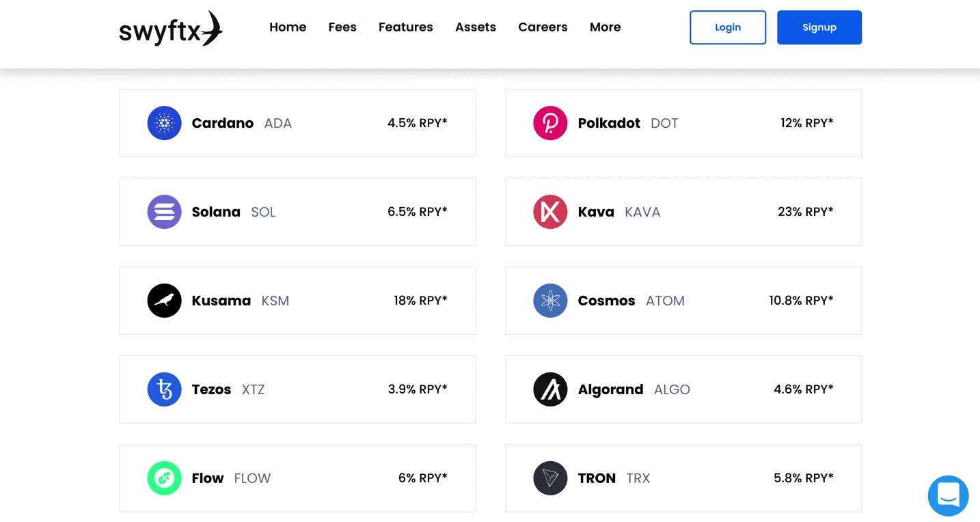Navigate to the Assets menu item
Viewport: 980px width, 522px height.
pos(476,27)
